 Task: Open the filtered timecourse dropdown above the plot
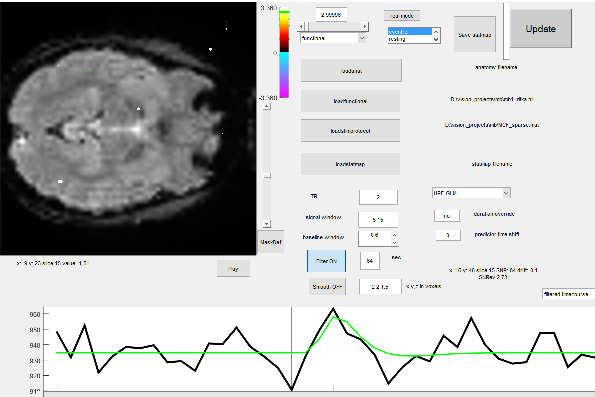pyautogui.click(x=568, y=294)
